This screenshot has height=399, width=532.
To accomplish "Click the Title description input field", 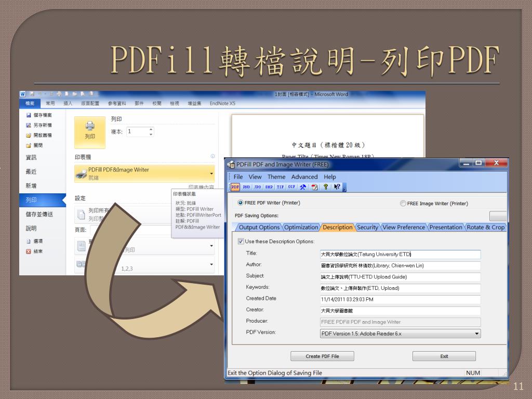I will coord(401,254).
